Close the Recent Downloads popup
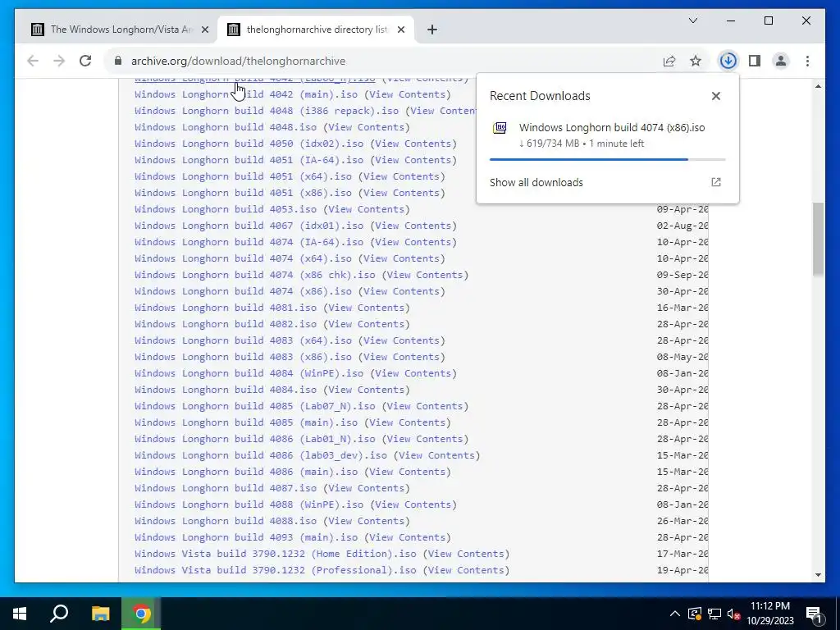 tap(715, 96)
